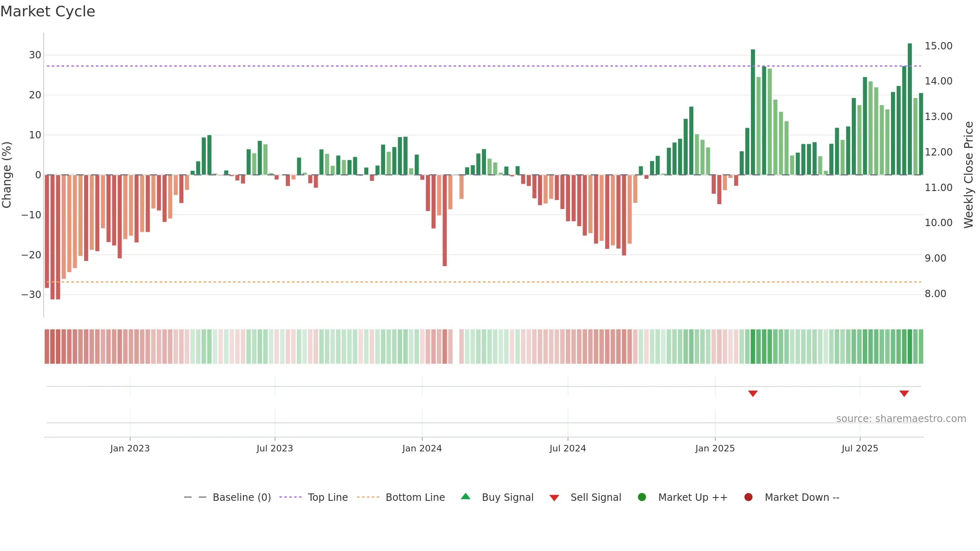This screenshot has height=551, width=980.
Task: Click the green Market Up circle icon
Action: pos(642,497)
